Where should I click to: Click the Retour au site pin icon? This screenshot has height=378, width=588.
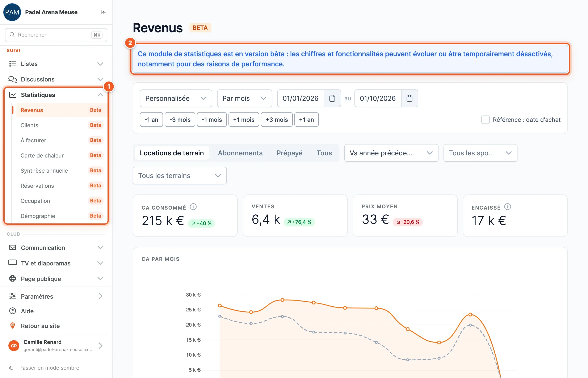pyautogui.click(x=13, y=326)
